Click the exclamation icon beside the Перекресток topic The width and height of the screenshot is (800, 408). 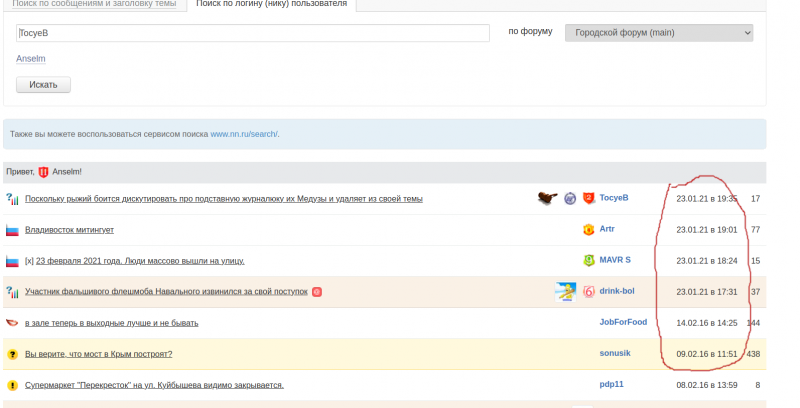13,385
